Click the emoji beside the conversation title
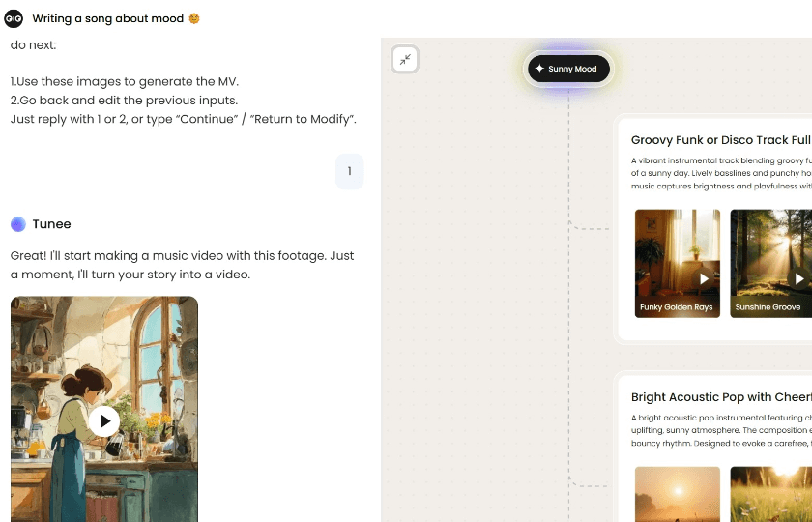 194,18
